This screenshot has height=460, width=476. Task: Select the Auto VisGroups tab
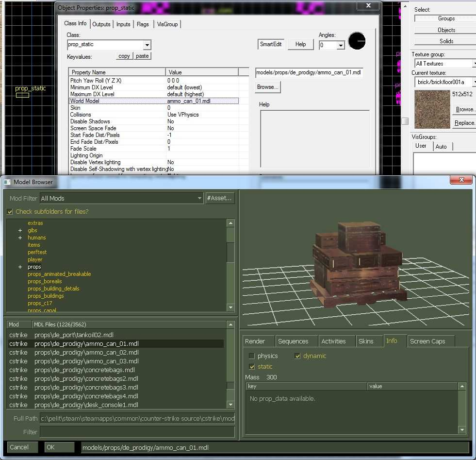pos(443,146)
